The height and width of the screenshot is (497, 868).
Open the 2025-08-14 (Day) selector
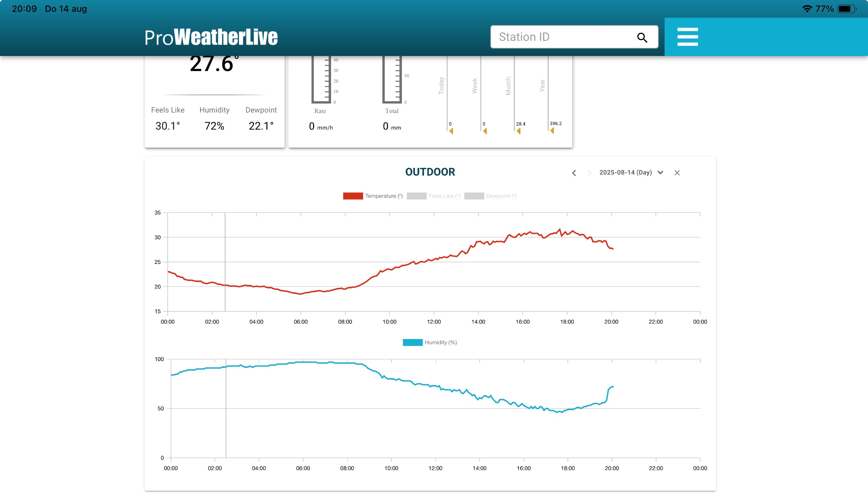[x=625, y=173]
